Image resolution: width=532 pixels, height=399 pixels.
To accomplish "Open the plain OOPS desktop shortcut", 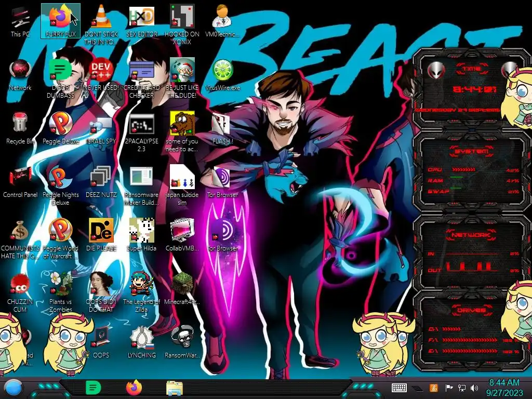I will click(x=101, y=343).
